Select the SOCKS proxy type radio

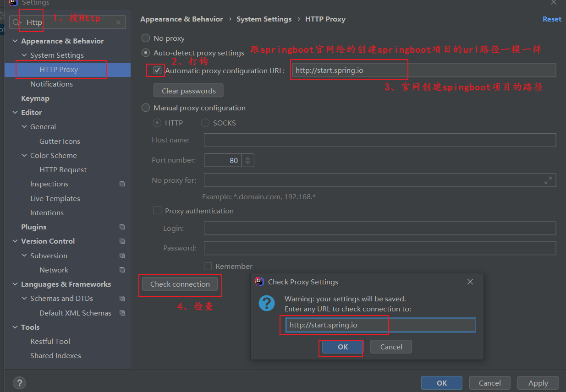(205, 123)
